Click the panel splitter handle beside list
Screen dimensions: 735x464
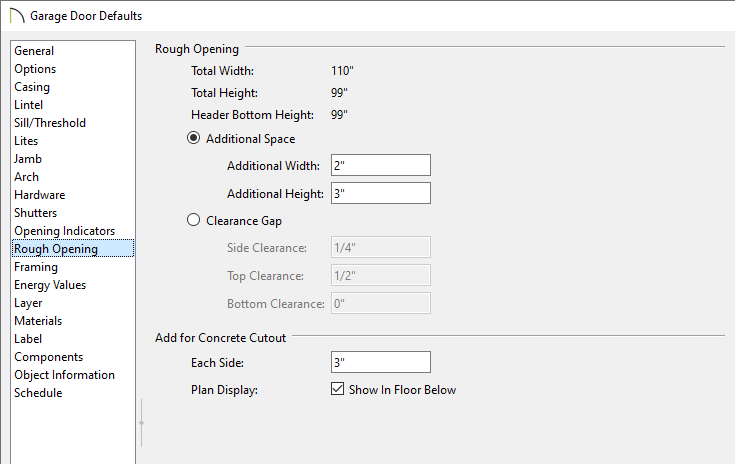[142, 423]
